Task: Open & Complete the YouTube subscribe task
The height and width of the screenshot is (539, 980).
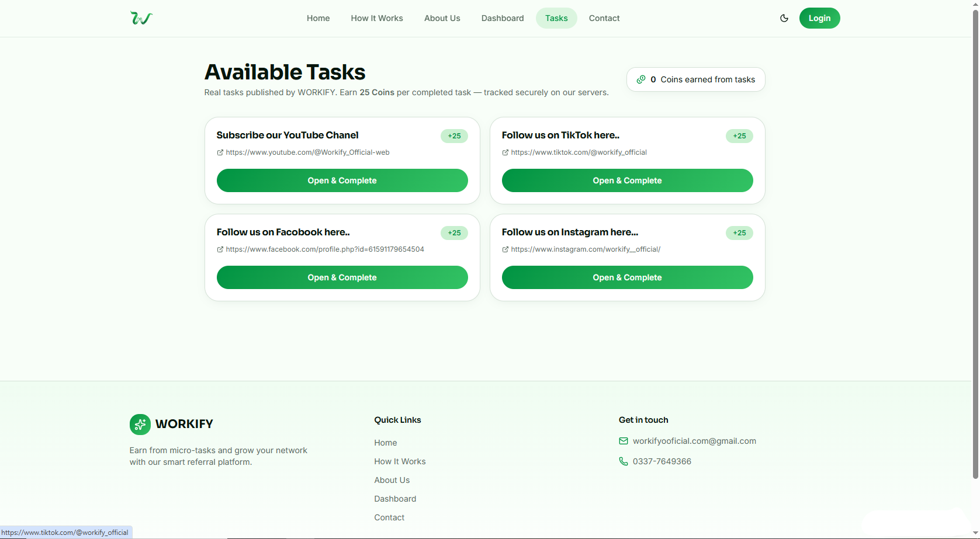Action: point(342,180)
